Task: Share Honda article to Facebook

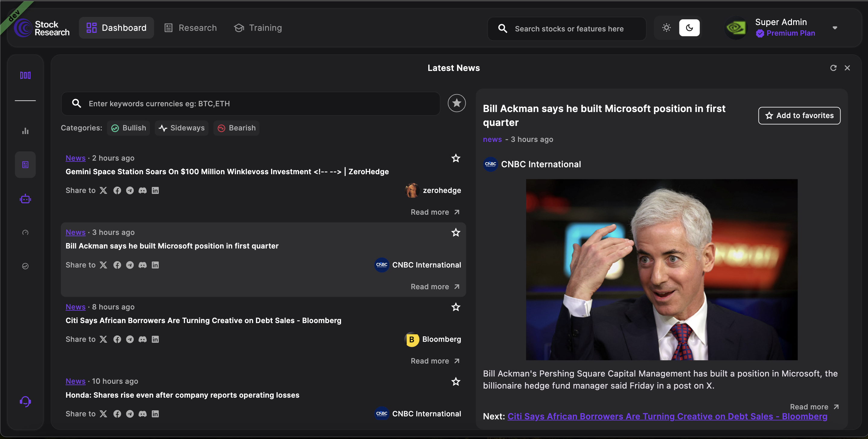Action: pos(117,414)
